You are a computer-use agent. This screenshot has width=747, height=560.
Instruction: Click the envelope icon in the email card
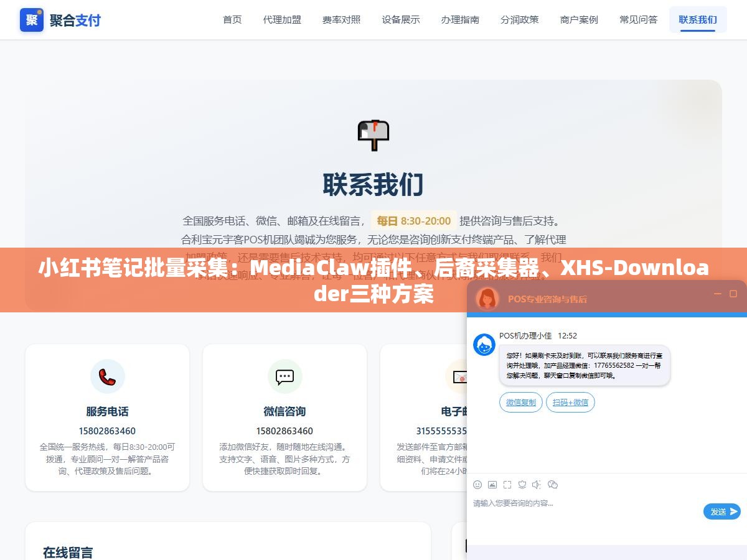pos(459,376)
